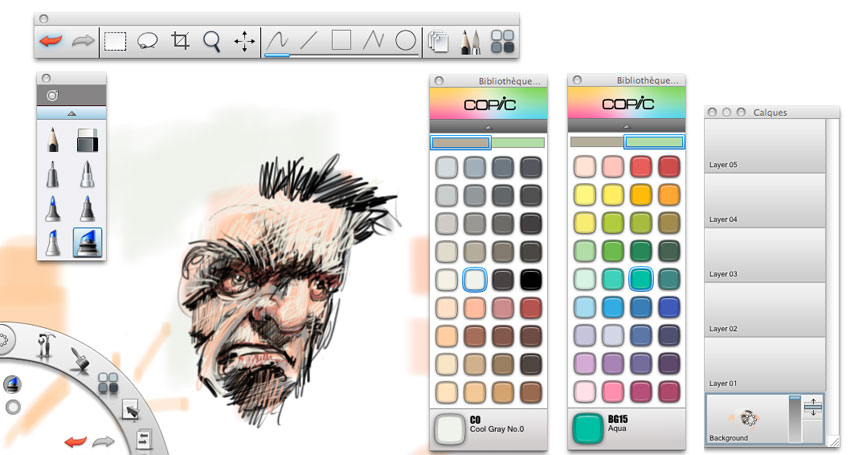Choose the rectangle shape stroke style
Image resolution: width=850 pixels, height=455 pixels.
tap(341, 40)
